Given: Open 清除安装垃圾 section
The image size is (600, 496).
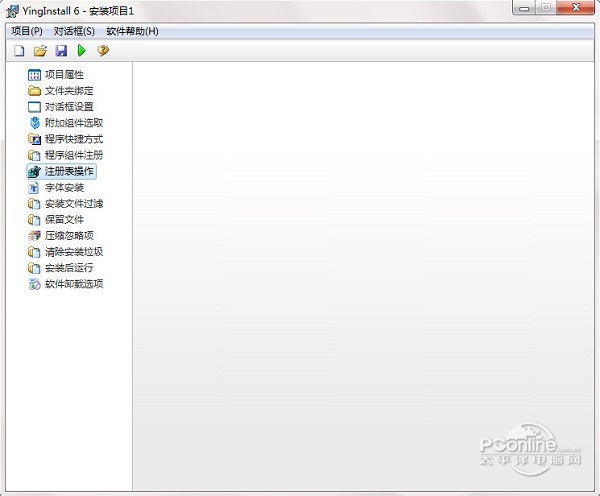Looking at the screenshot, I should pyautogui.click(x=74, y=252).
